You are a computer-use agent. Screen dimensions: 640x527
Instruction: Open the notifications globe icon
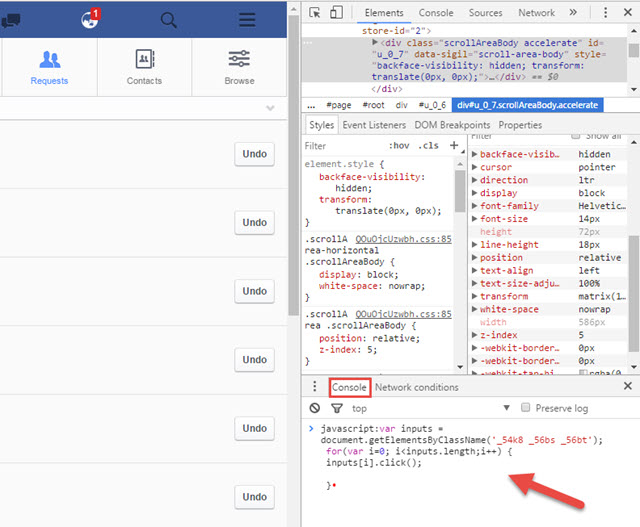pos(90,19)
